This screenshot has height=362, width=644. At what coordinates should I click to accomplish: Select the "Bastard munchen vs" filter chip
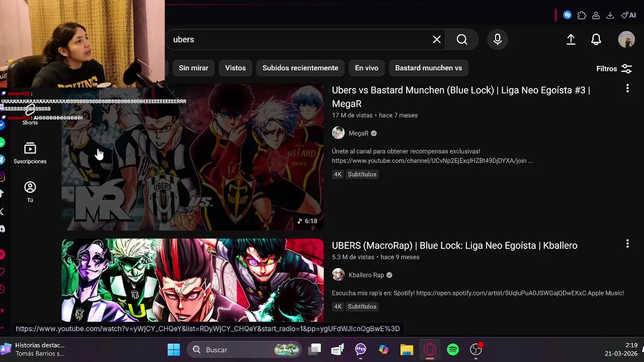429,68
